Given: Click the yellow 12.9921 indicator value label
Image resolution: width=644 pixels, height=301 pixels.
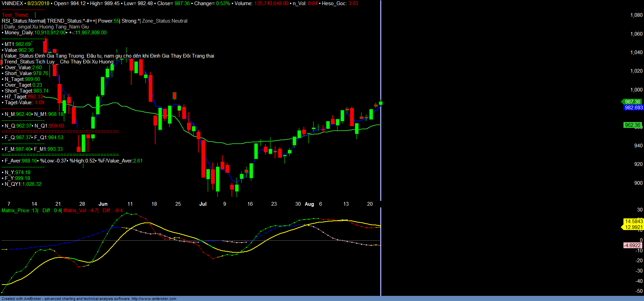Looking at the screenshot, I should pos(633,227).
